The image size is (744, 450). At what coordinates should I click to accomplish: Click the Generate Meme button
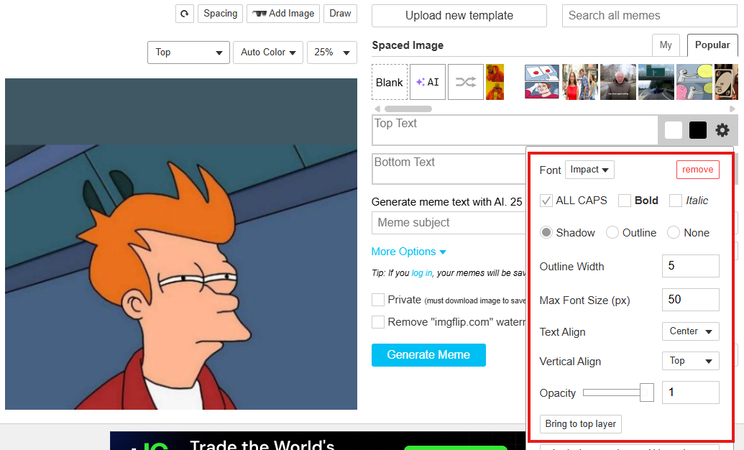428,355
